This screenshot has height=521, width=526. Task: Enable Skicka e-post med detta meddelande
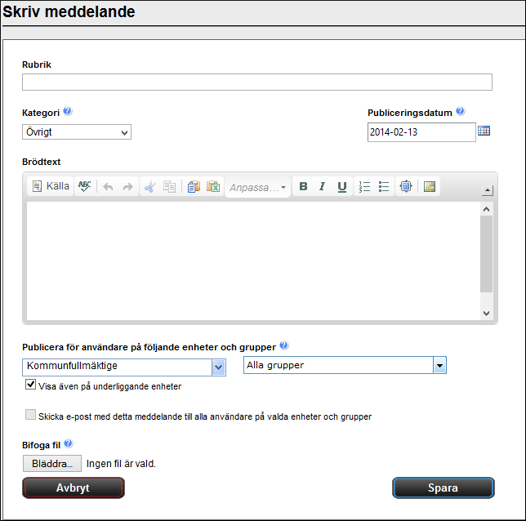coord(31,415)
